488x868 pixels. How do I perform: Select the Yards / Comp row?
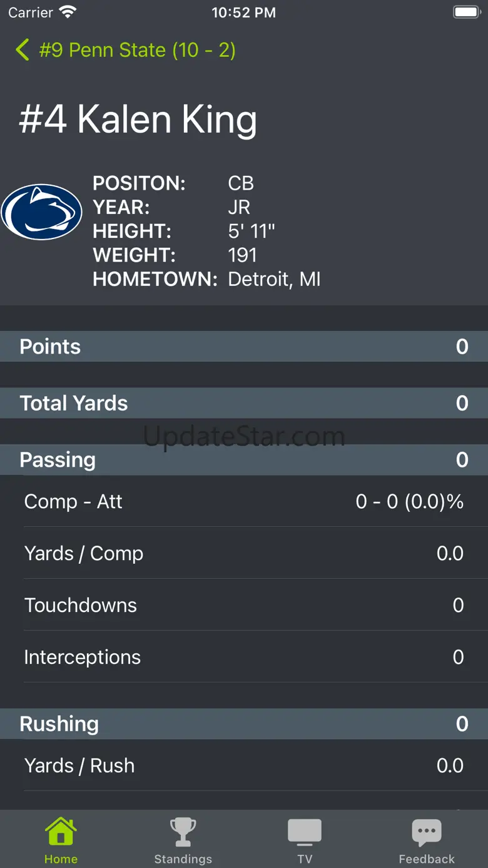pos(244,553)
